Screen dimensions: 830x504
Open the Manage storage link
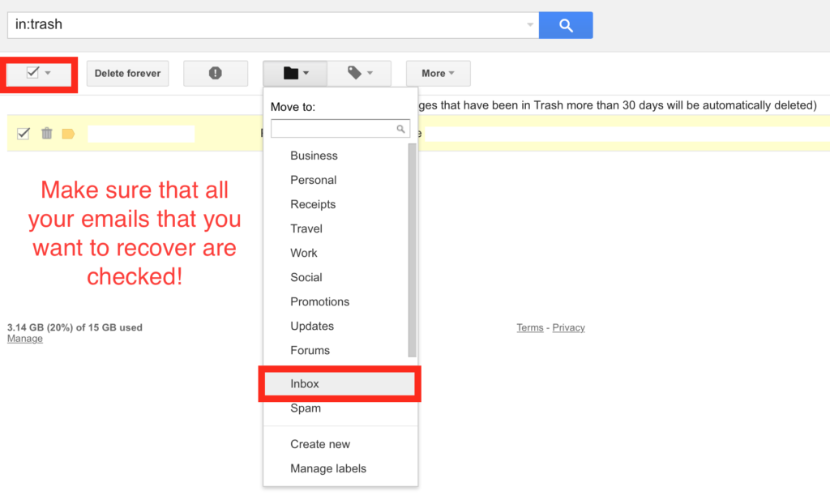tap(25, 339)
